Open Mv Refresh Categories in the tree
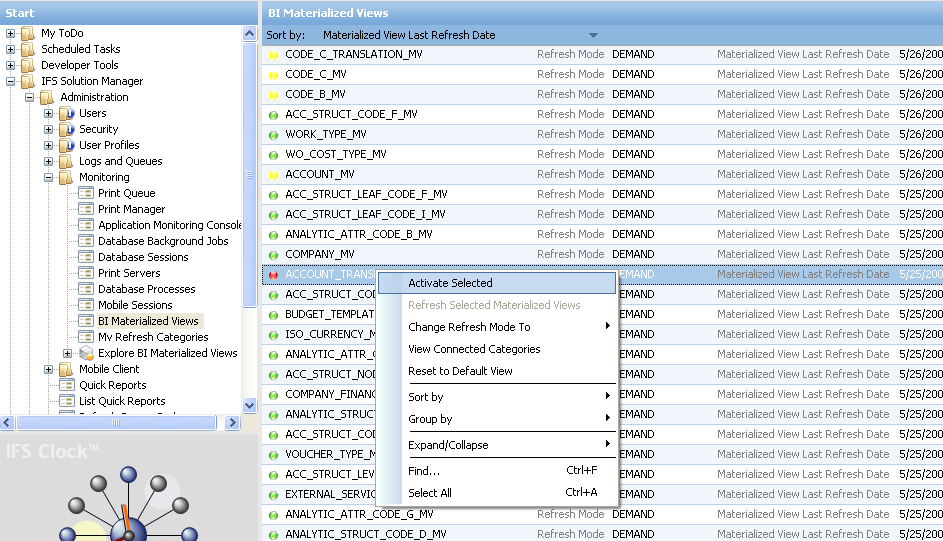The image size is (943, 541). 153,338
